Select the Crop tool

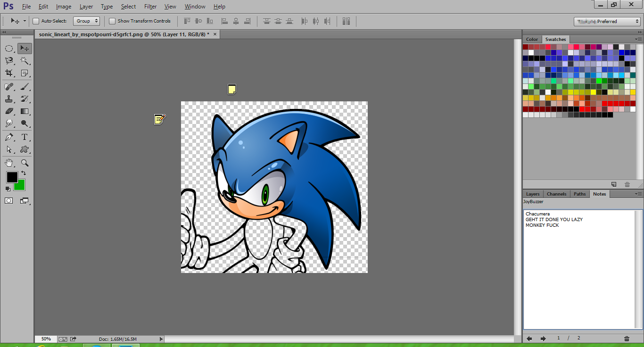coord(9,73)
